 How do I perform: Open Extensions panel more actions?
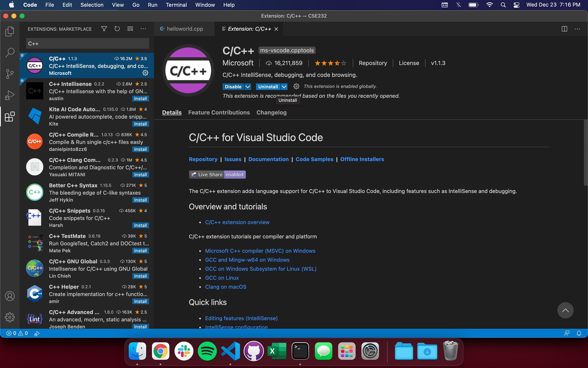[143, 29]
